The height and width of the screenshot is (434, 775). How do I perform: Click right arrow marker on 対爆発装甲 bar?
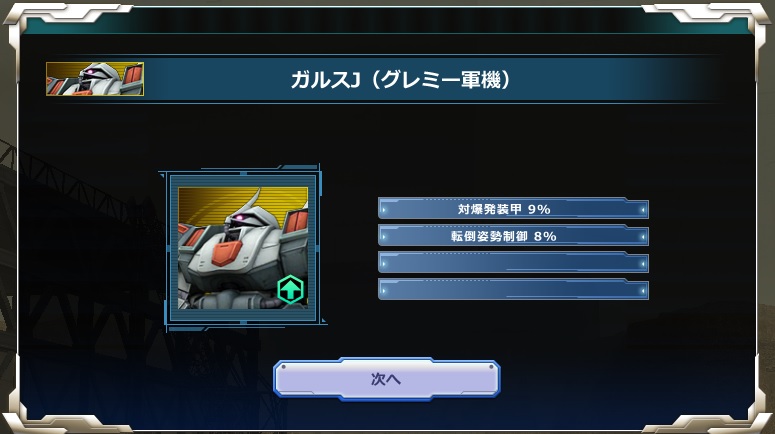pos(642,210)
